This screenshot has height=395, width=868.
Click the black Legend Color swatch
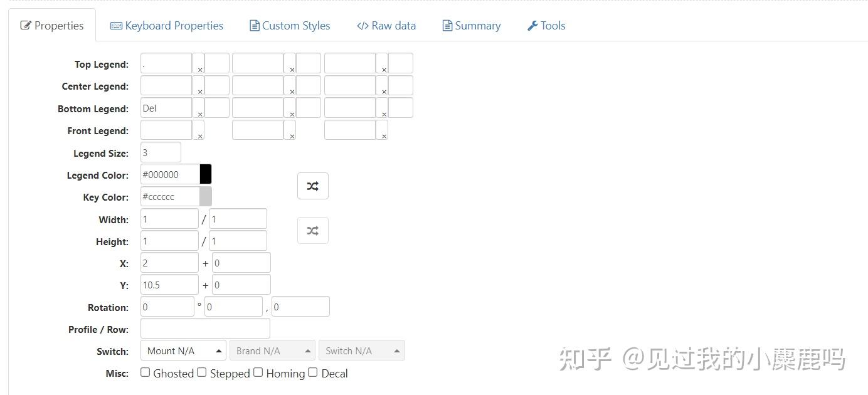pyautogui.click(x=206, y=174)
